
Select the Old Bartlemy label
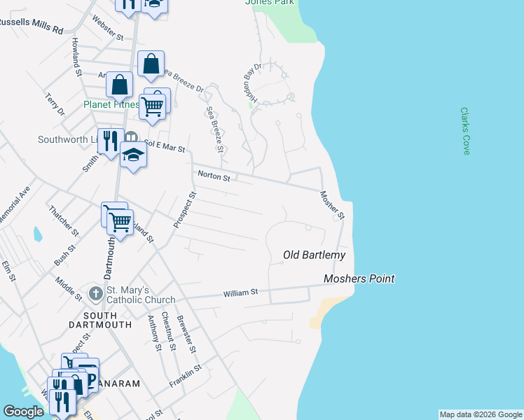coord(314,255)
